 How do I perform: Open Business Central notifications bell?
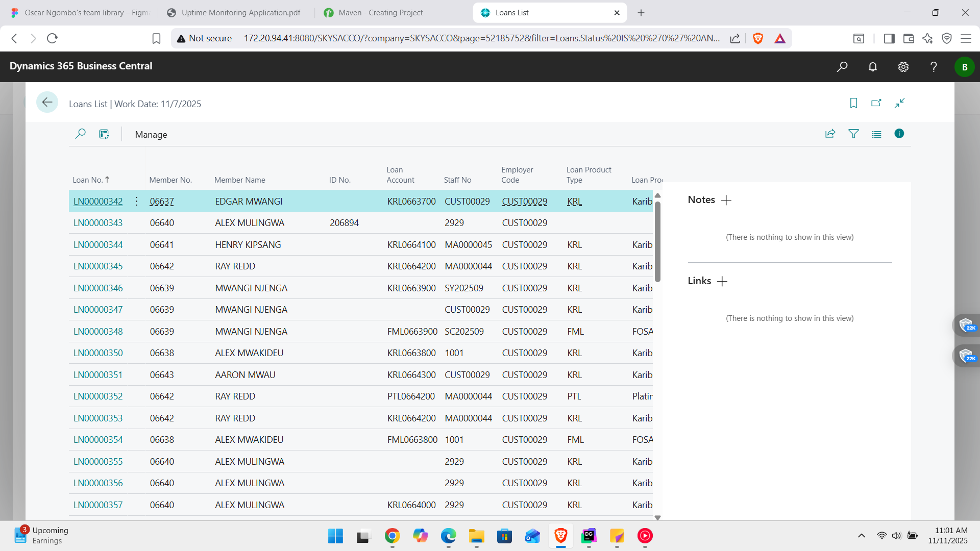[872, 66]
